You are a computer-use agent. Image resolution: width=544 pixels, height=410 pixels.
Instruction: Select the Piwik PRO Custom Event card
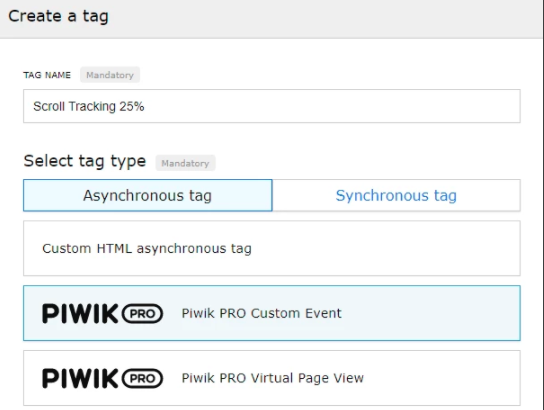pos(272,313)
